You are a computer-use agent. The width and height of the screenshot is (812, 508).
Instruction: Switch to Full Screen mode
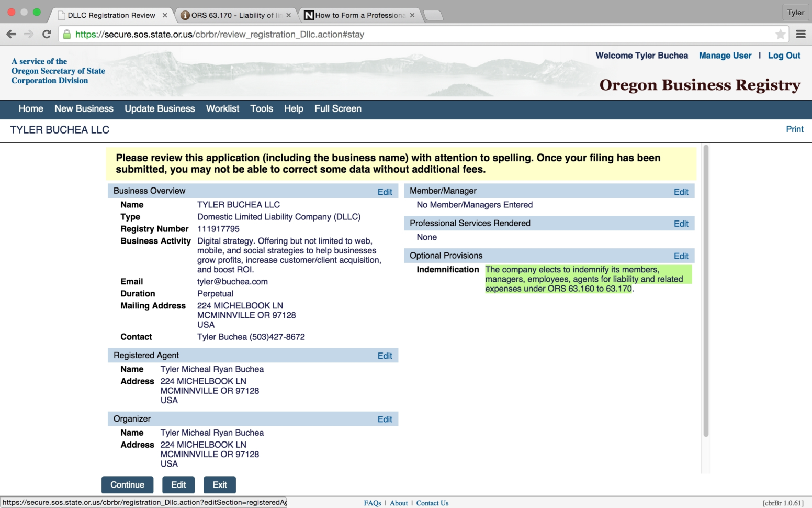[x=337, y=109]
